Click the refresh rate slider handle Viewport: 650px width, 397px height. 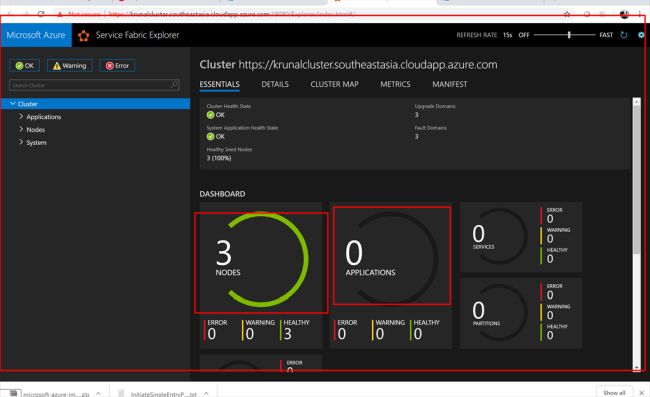[x=569, y=35]
